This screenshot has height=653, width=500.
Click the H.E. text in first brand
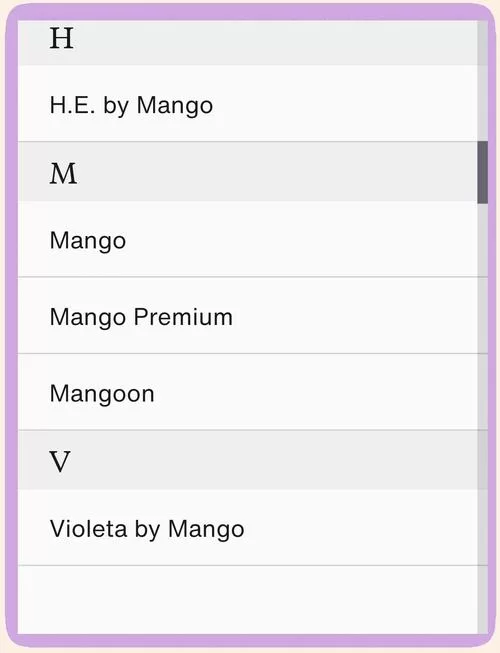pos(72,105)
